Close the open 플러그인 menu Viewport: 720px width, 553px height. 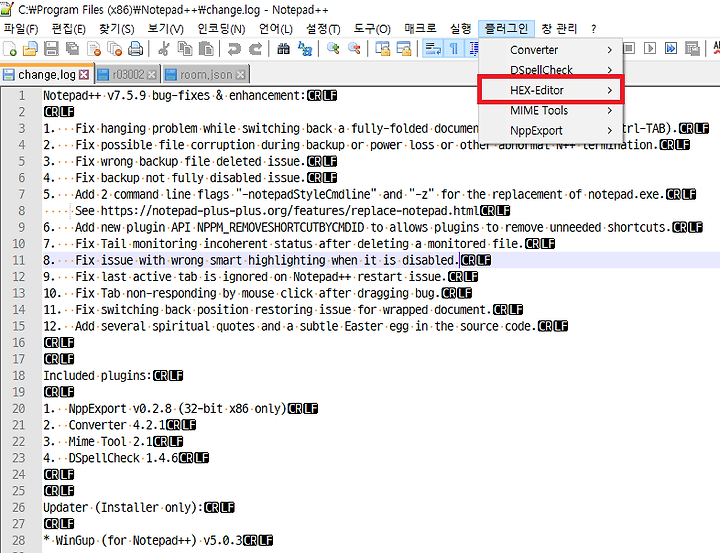click(506, 29)
